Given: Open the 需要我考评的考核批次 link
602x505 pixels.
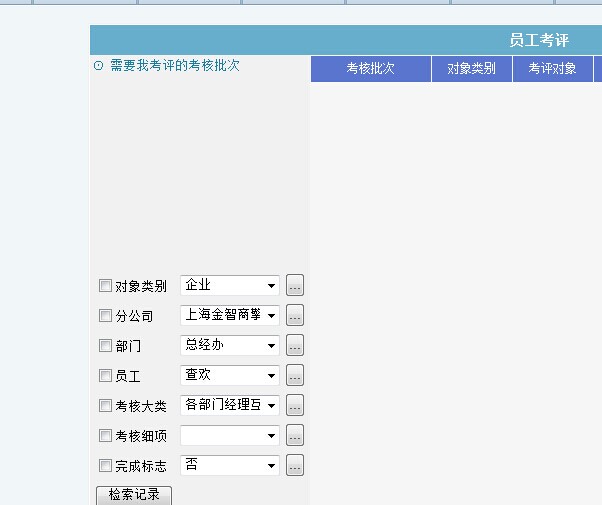Looking at the screenshot, I should pyautogui.click(x=174, y=66).
